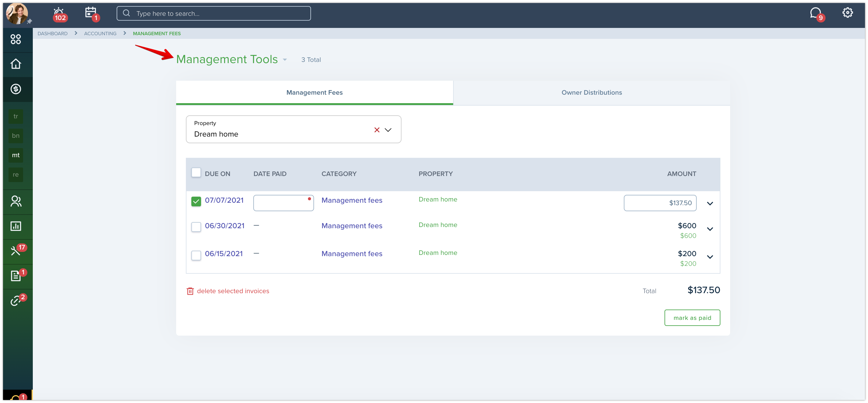Click the '3 Total' count text
The image size is (868, 403).
311,59
